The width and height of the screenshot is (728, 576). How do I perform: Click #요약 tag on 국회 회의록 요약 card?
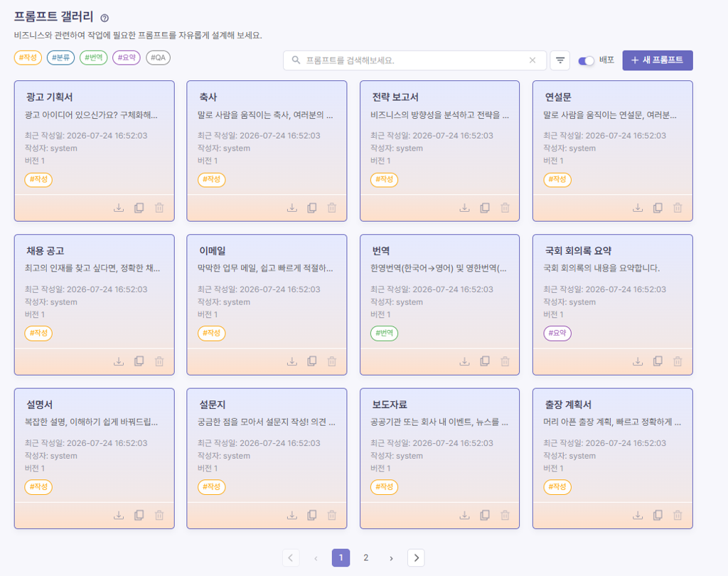pyautogui.click(x=557, y=333)
